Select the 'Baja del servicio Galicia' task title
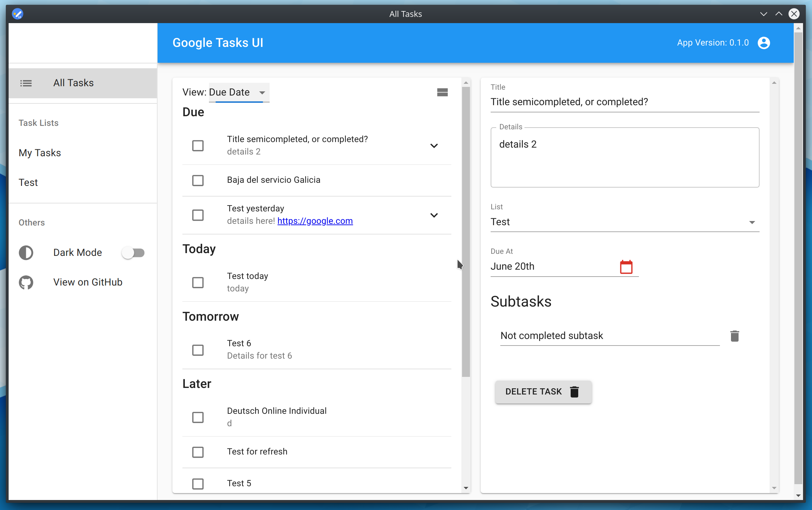The width and height of the screenshot is (812, 510). tap(273, 180)
